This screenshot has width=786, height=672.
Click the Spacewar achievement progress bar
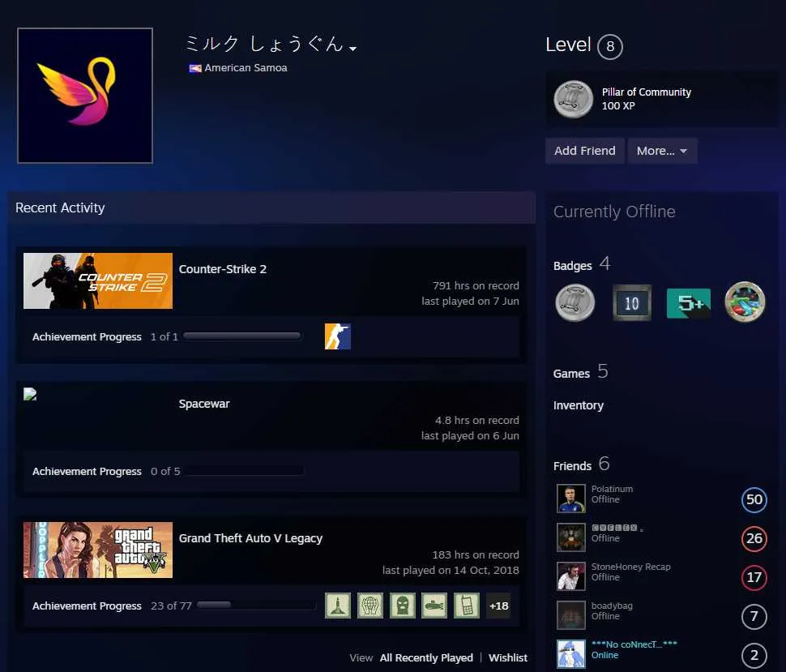[244, 471]
